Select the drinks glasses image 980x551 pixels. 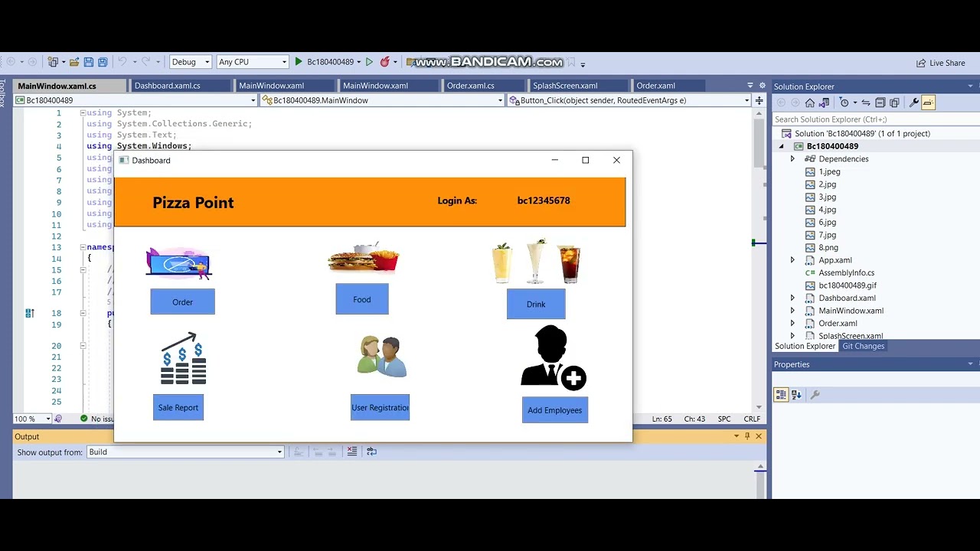coord(536,263)
